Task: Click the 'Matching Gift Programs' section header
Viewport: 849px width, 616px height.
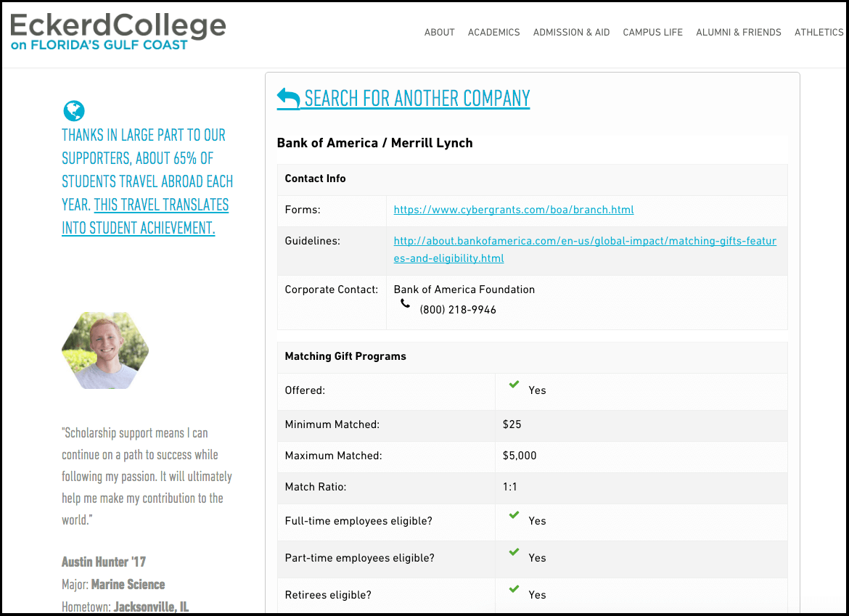Action: click(345, 356)
